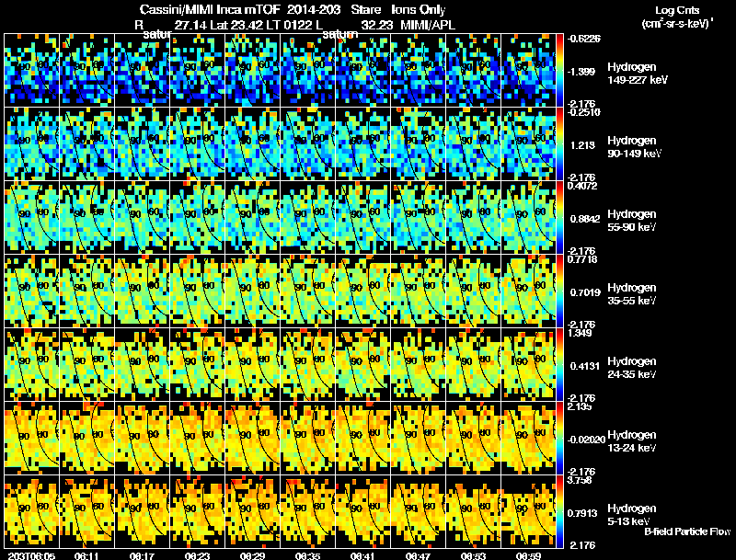Click the color bar beside Hydrogen 90-149 keV
736x560 pixels.
[x=559, y=144]
